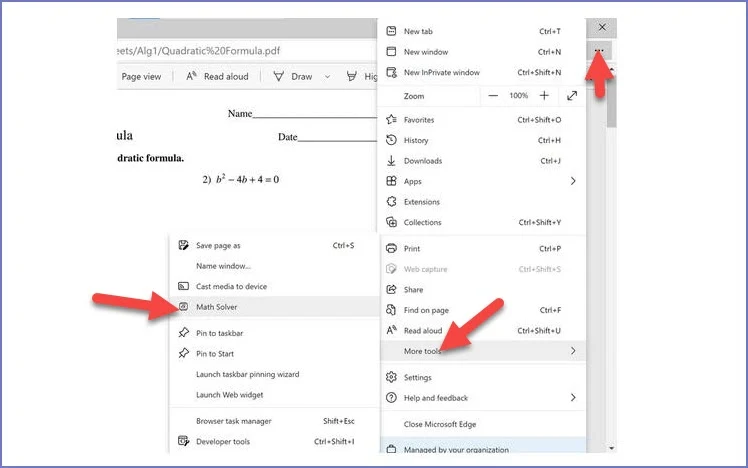Click the History clock icon

[391, 140]
